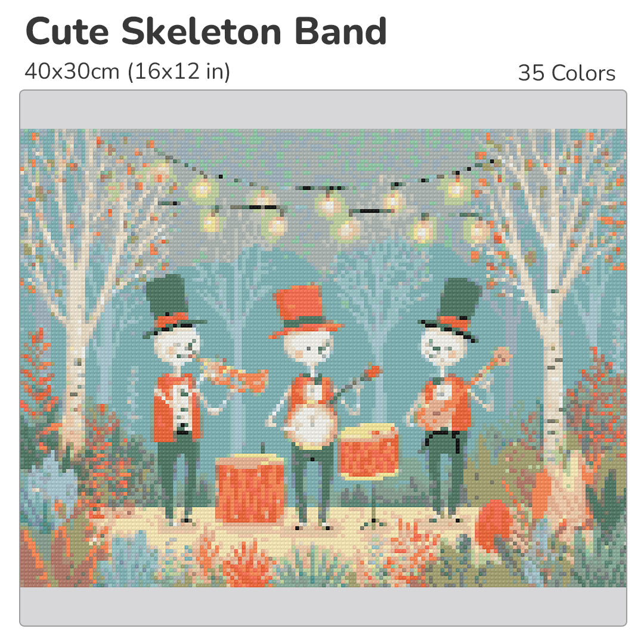Screen dimensions: 644x644
Task: Click the gray band below the artwork
Action: pos(323,606)
